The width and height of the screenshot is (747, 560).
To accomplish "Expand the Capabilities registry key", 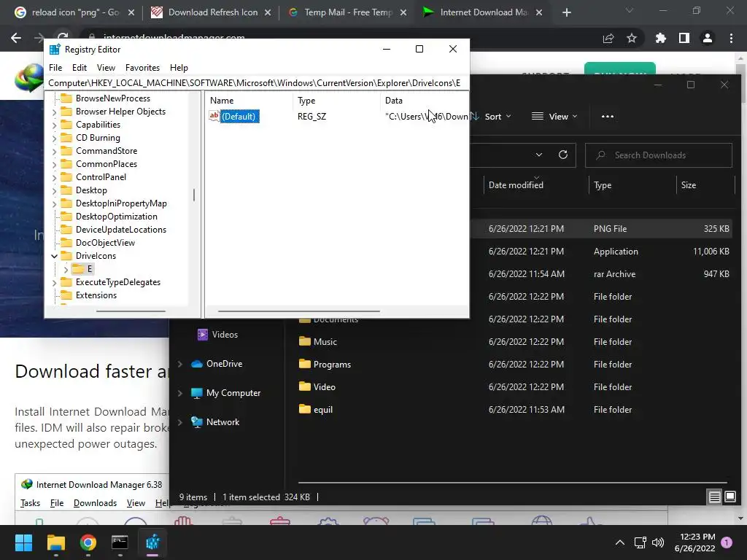I will click(54, 125).
